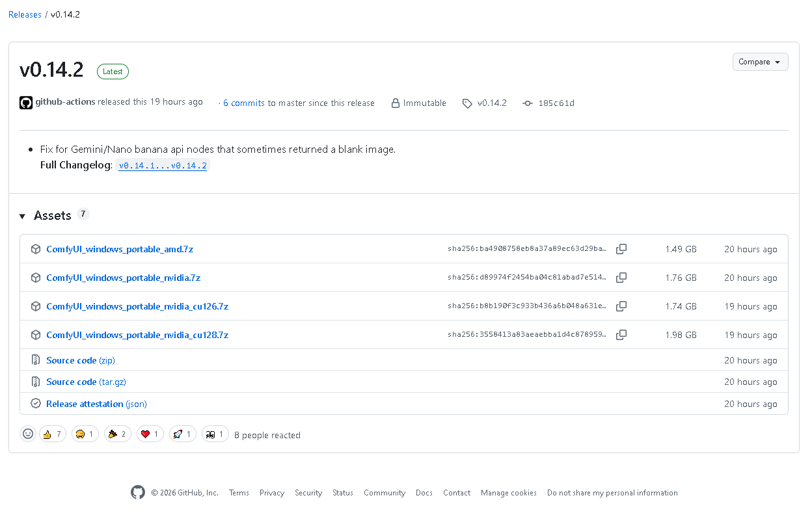The image size is (812, 513).
Task: Copy the sha256 for the nvidia_cu128.7z asset
Action: [621, 335]
